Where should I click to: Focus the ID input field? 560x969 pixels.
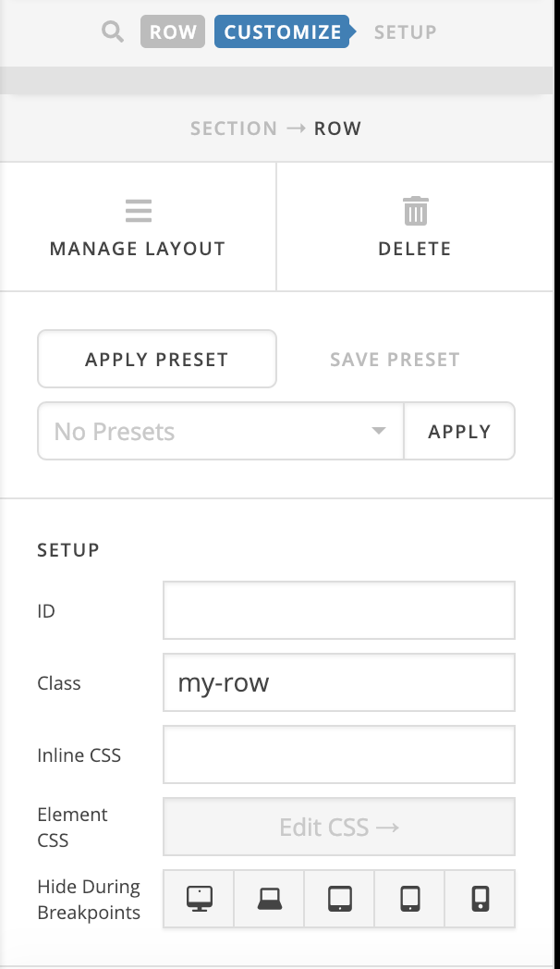pos(339,610)
